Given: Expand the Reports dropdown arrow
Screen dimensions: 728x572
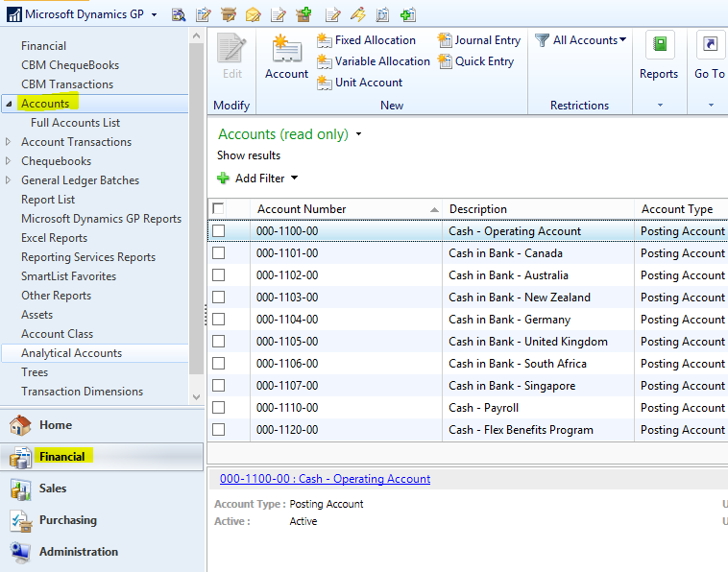Looking at the screenshot, I should pyautogui.click(x=660, y=106).
